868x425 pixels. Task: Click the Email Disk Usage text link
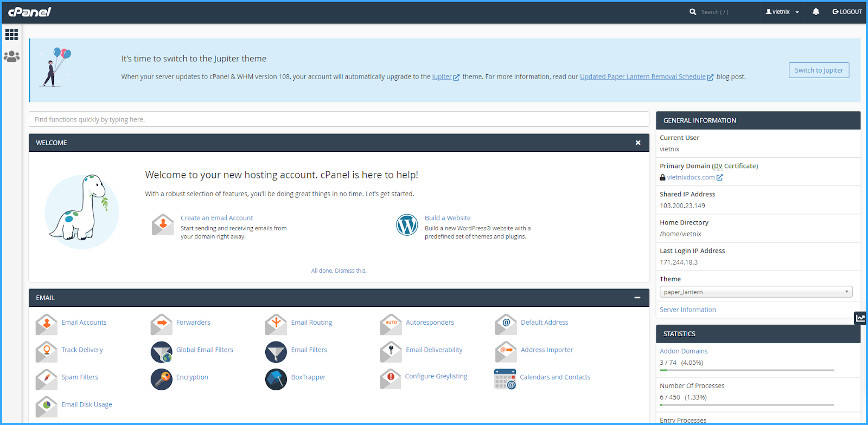pyautogui.click(x=87, y=404)
